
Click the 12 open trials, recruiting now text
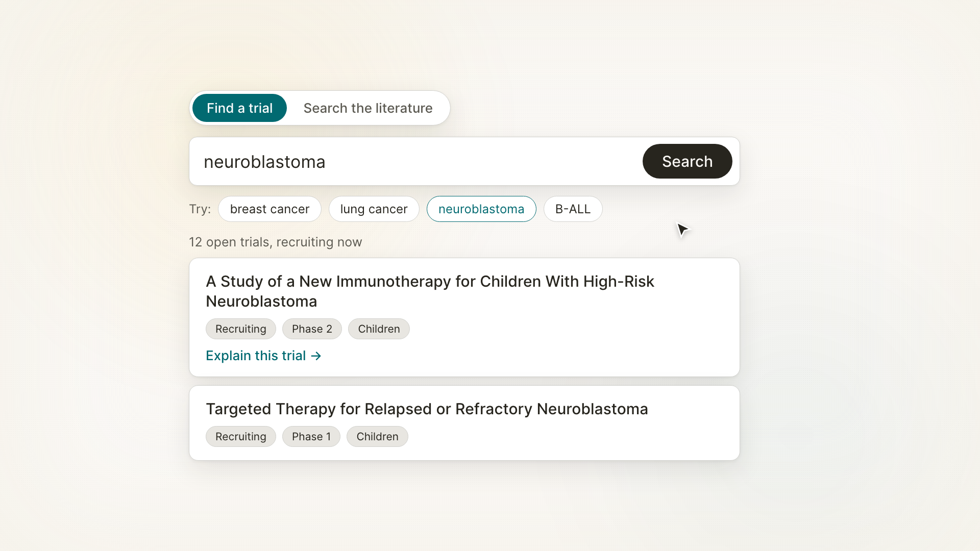coord(276,242)
